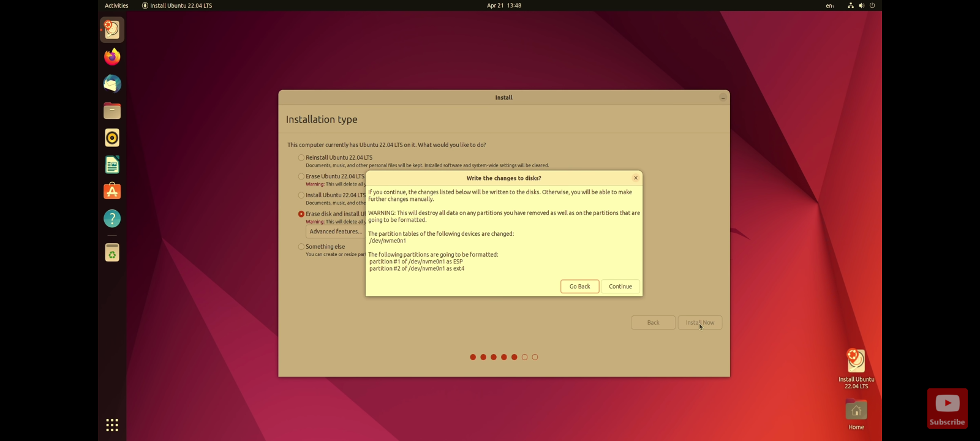The width and height of the screenshot is (980, 441).
Task: Launch Rhythmbox music player
Action: [x=112, y=138]
